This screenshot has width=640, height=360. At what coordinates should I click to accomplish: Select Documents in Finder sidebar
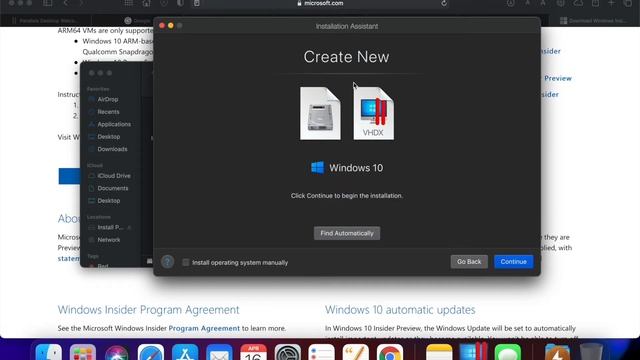click(113, 188)
